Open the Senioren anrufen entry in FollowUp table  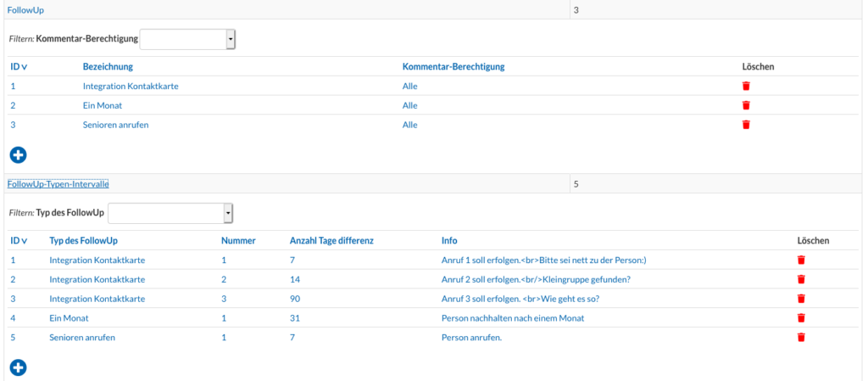click(x=115, y=125)
